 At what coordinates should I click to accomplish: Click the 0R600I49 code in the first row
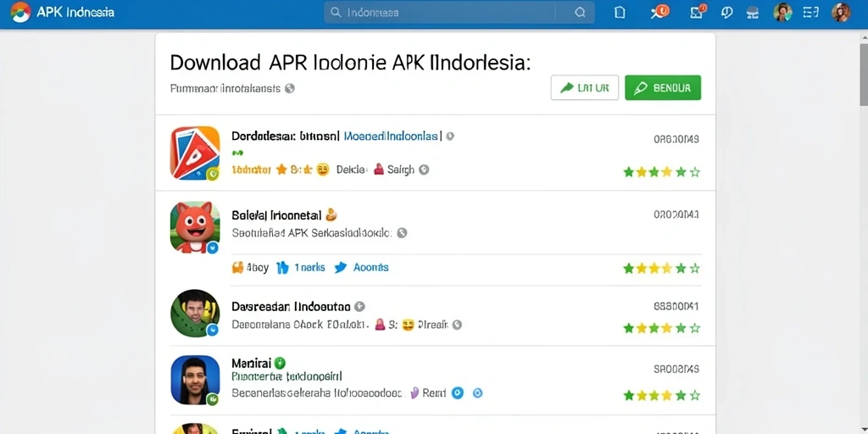click(x=676, y=139)
